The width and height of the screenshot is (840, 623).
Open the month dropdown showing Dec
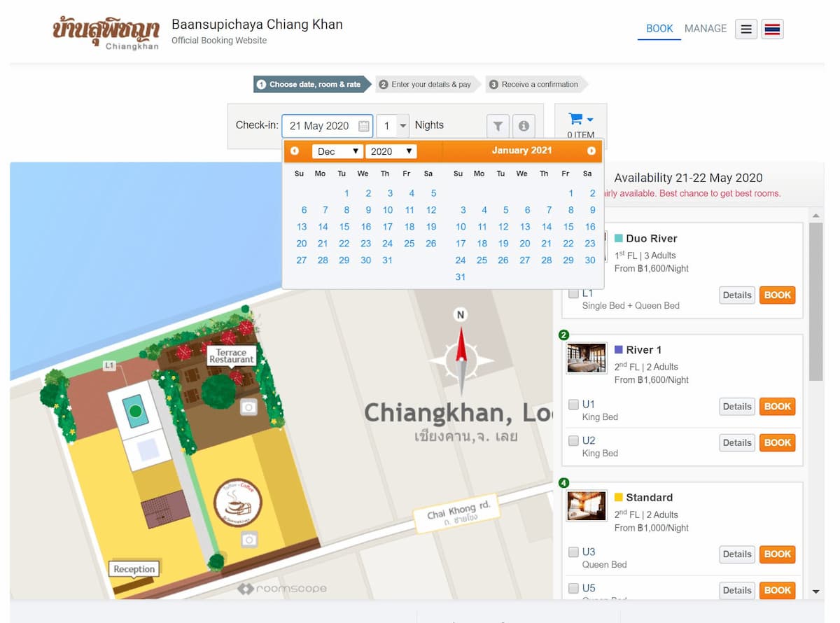click(337, 151)
